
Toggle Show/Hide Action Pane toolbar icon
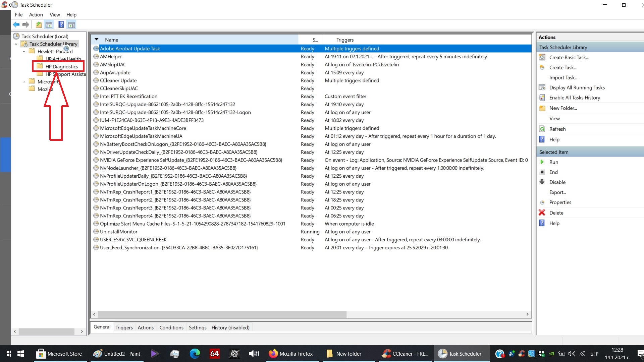coord(71,24)
